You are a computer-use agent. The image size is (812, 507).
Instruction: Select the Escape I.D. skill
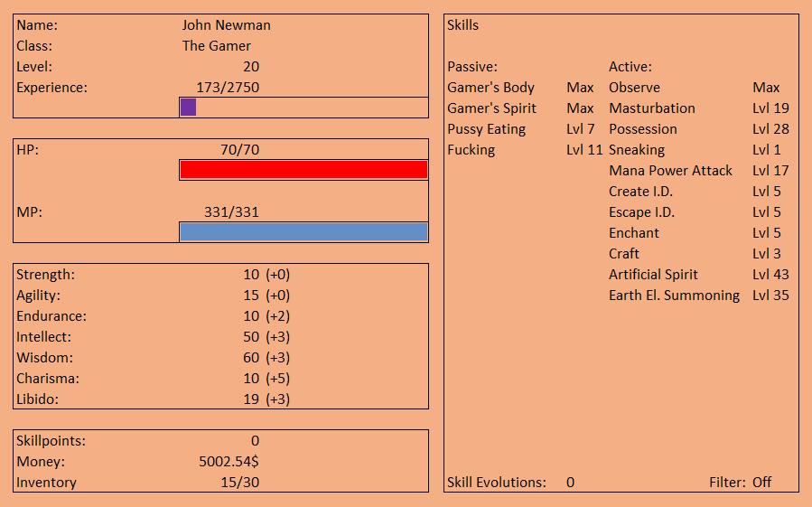[641, 211]
